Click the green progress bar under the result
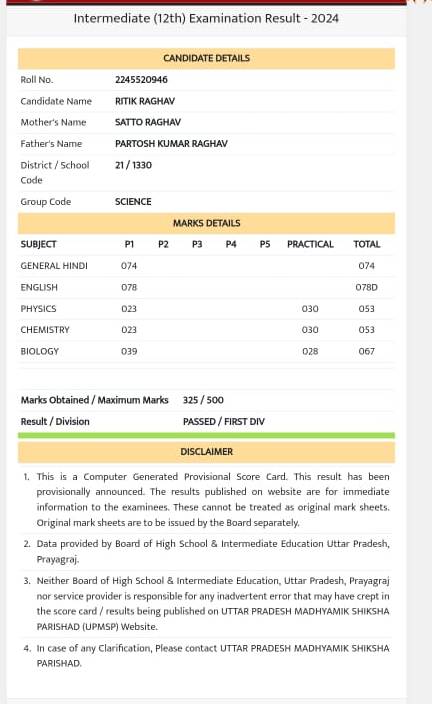Screen dimensions: 432x704 206,436
